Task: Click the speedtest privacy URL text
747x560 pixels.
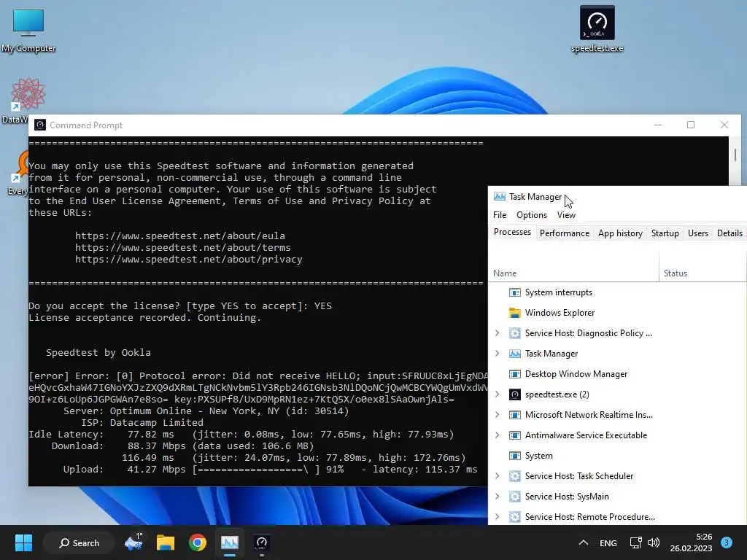Action: [x=189, y=259]
